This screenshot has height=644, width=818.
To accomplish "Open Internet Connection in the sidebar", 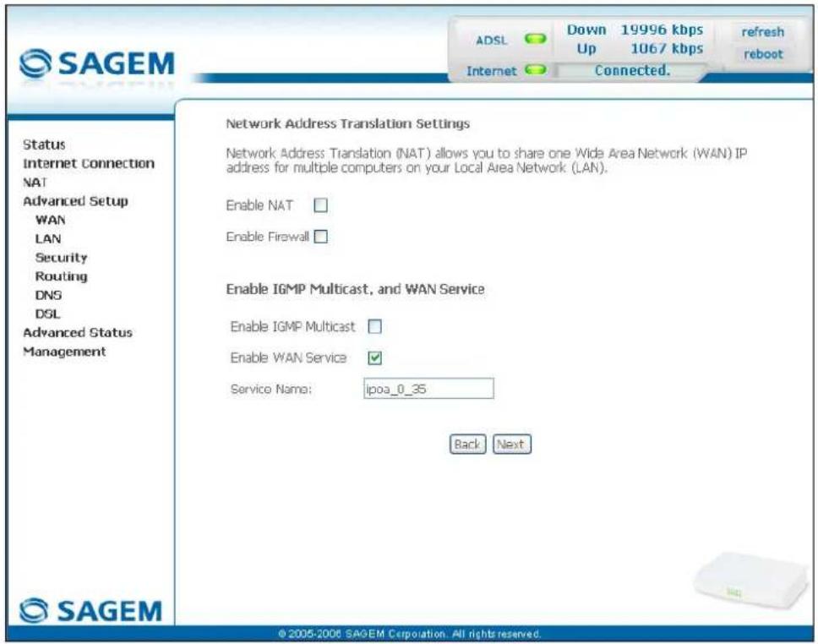I will tap(89, 163).
